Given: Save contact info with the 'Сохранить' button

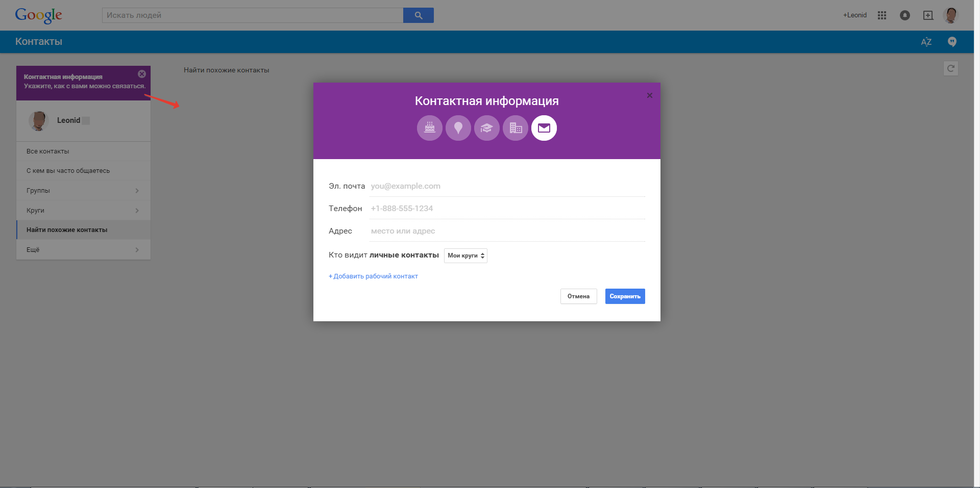Looking at the screenshot, I should coord(625,296).
